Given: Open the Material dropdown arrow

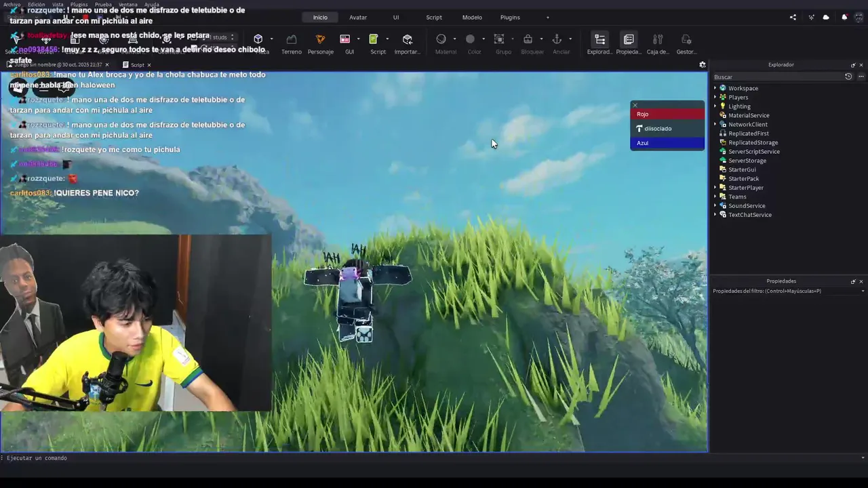Looking at the screenshot, I should 454,39.
